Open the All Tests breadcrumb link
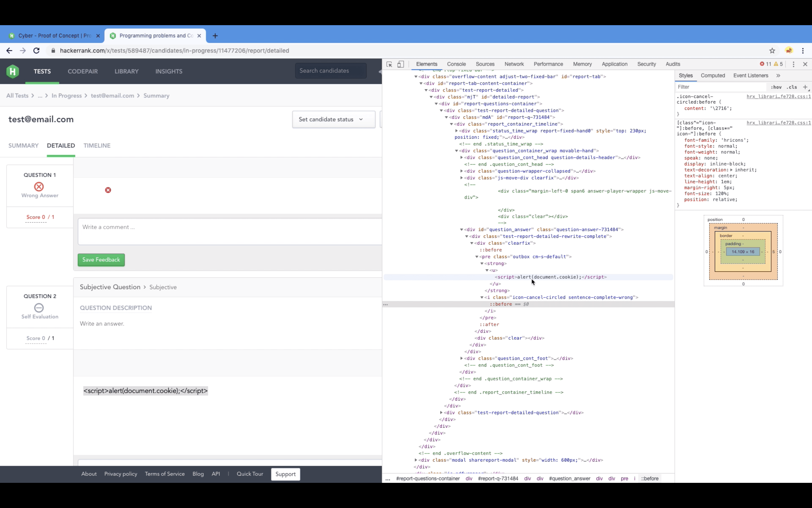 (17, 96)
